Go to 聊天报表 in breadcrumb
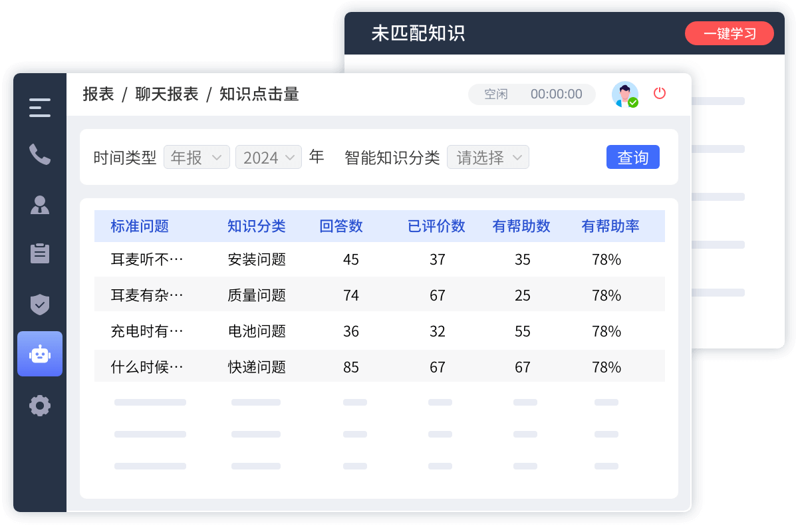The height and width of the screenshot is (532, 798). click(167, 94)
